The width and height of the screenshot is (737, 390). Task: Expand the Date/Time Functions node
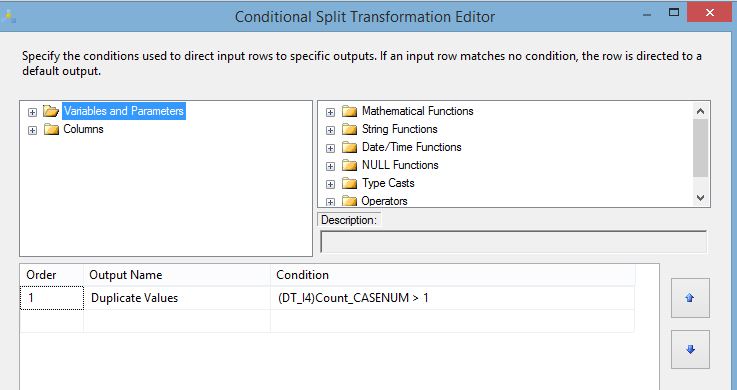330,148
